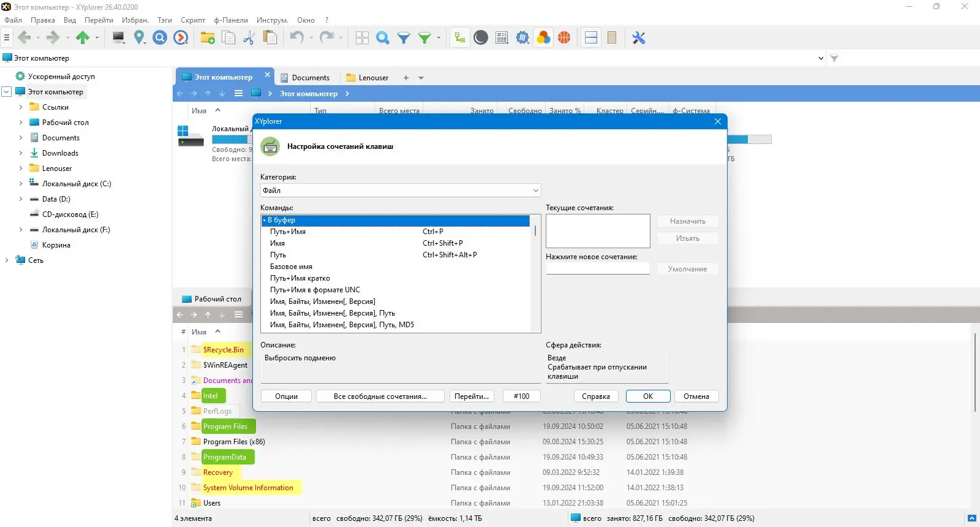
Task: Switch to the Documents tab
Action: pyautogui.click(x=305, y=78)
